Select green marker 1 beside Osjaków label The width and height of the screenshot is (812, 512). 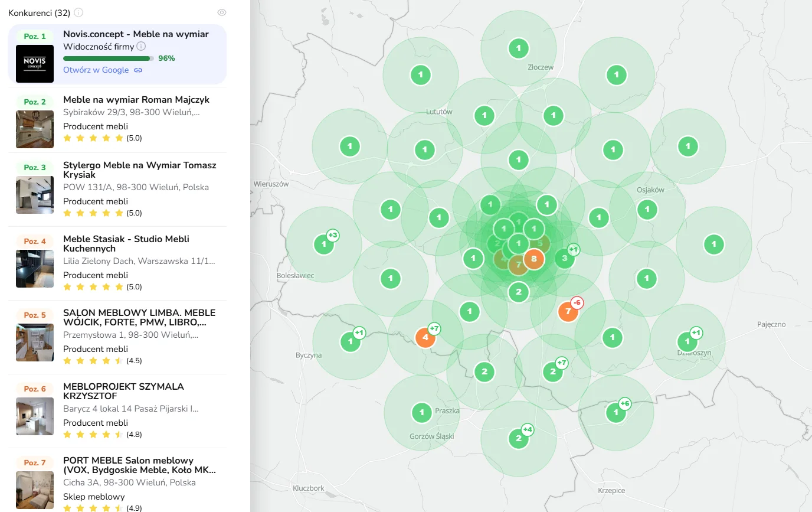point(647,209)
